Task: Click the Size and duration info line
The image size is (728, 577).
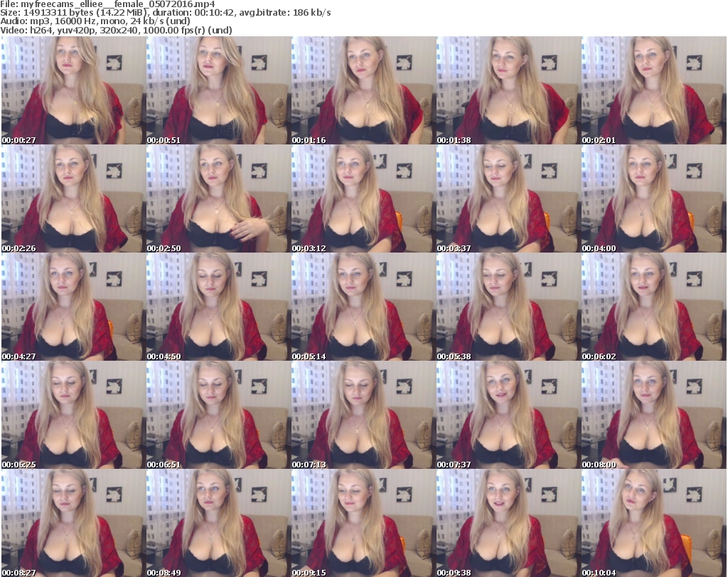Action: (x=165, y=13)
